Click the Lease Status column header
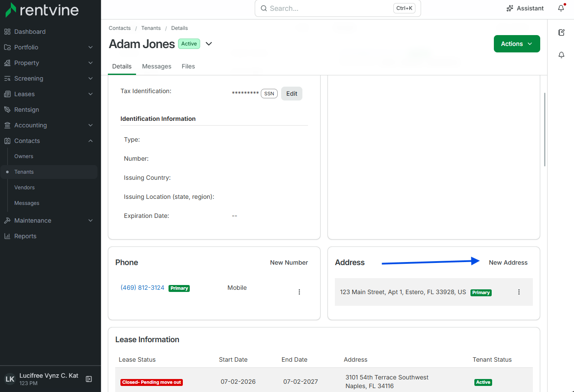This screenshot has width=574, height=392. 137,360
